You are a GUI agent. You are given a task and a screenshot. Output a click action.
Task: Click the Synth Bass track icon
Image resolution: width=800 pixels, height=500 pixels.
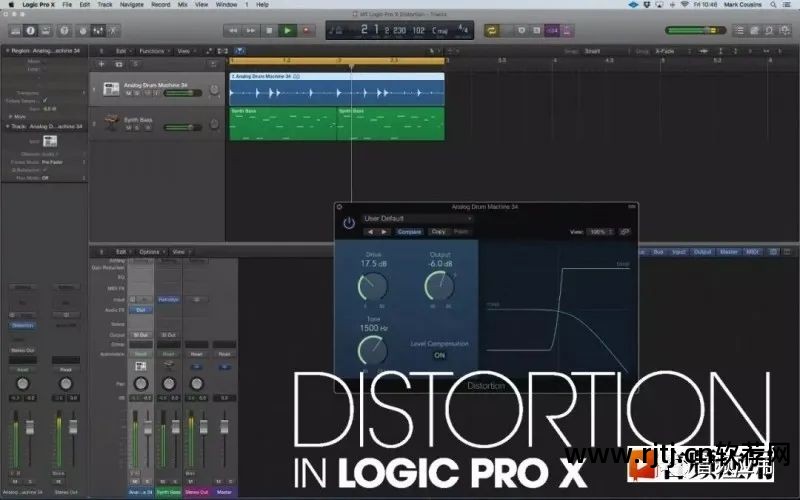[x=111, y=123]
